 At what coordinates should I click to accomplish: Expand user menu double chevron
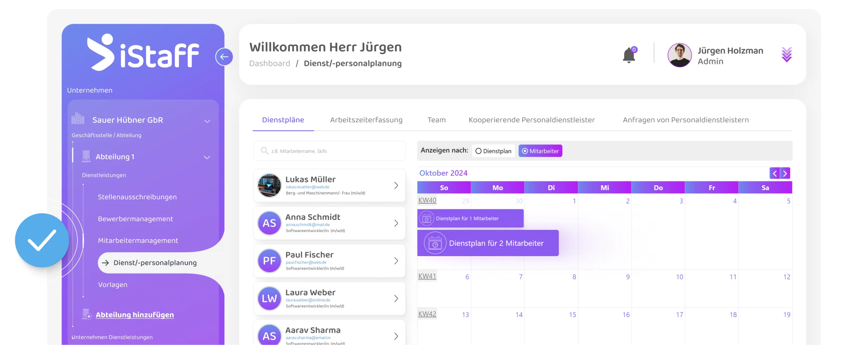pos(786,55)
